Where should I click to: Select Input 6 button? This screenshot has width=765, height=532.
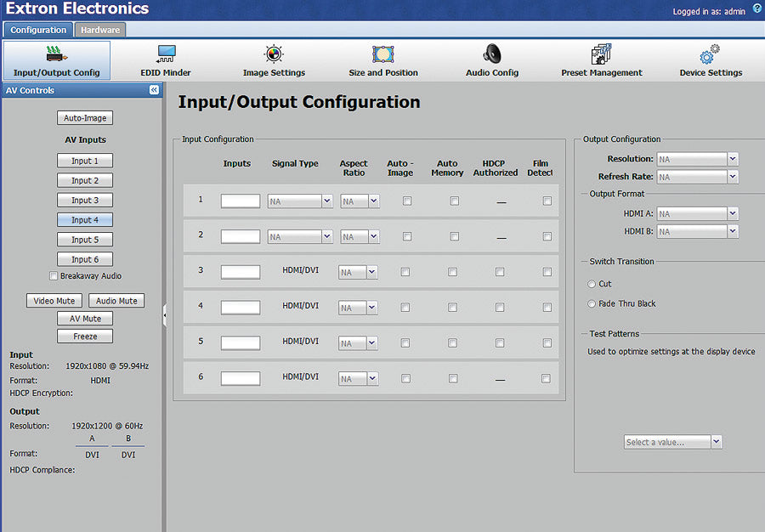pos(85,259)
